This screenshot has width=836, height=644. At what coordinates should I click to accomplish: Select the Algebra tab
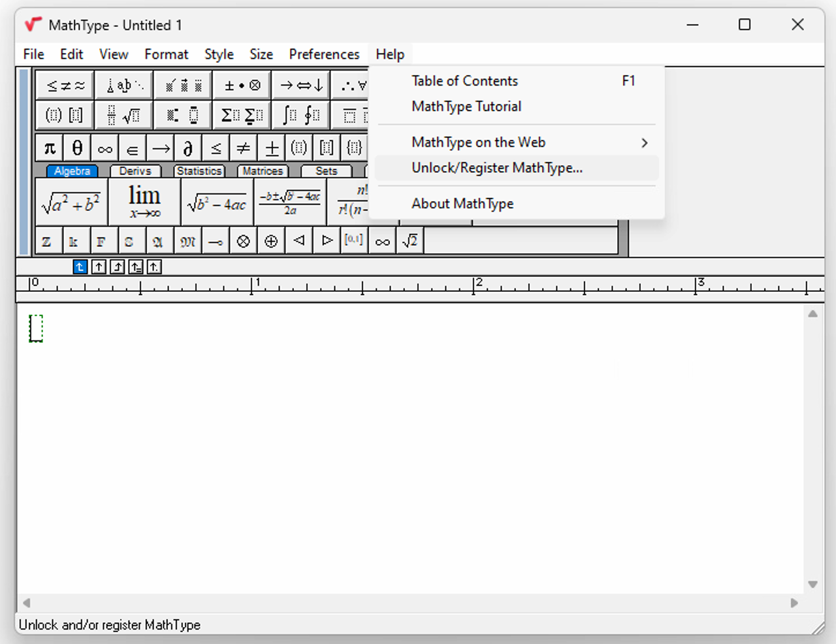tap(72, 171)
